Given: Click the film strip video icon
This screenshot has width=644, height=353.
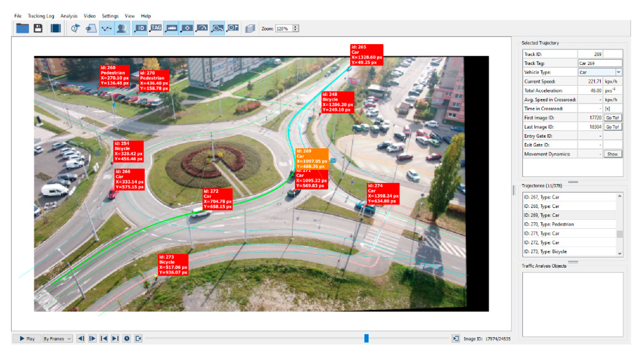Looking at the screenshot, I should pyautogui.click(x=56, y=28).
